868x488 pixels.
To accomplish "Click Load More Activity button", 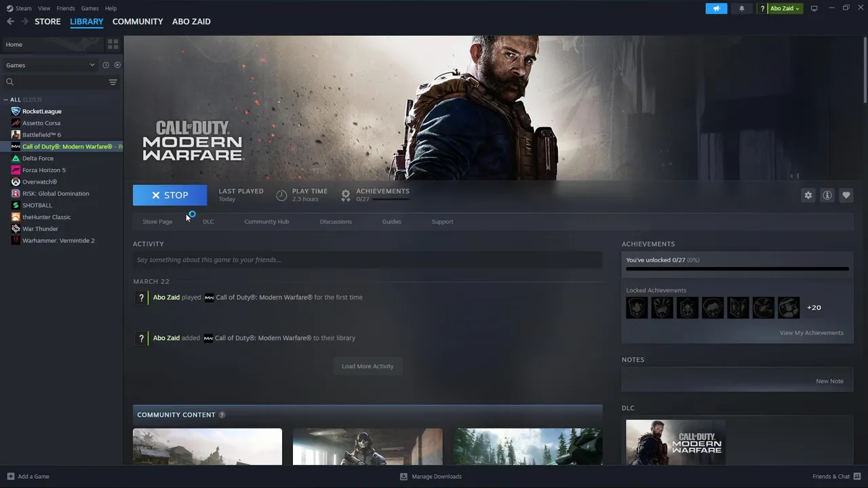I will pyautogui.click(x=368, y=367).
